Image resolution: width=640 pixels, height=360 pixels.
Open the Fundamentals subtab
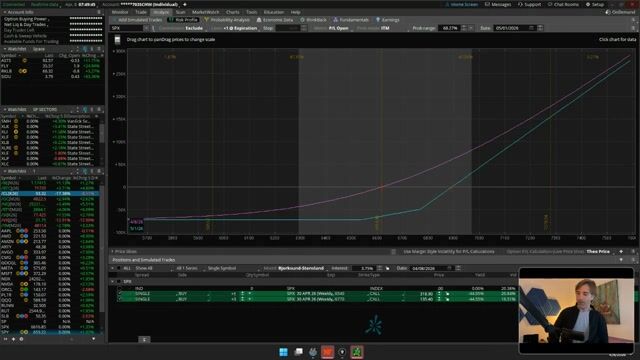click(x=351, y=20)
